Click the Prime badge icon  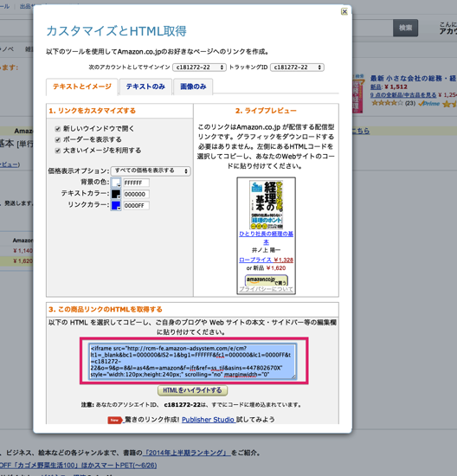(428, 104)
